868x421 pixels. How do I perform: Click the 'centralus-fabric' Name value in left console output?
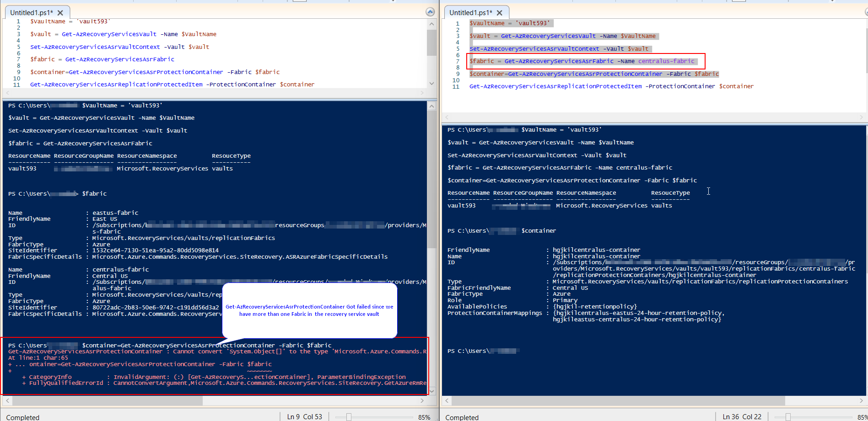coord(120,270)
